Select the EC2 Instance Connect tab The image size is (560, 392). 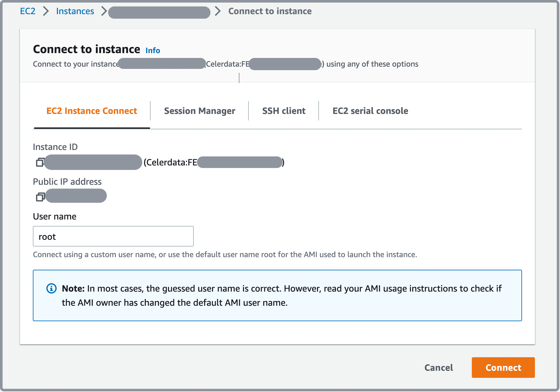click(92, 111)
